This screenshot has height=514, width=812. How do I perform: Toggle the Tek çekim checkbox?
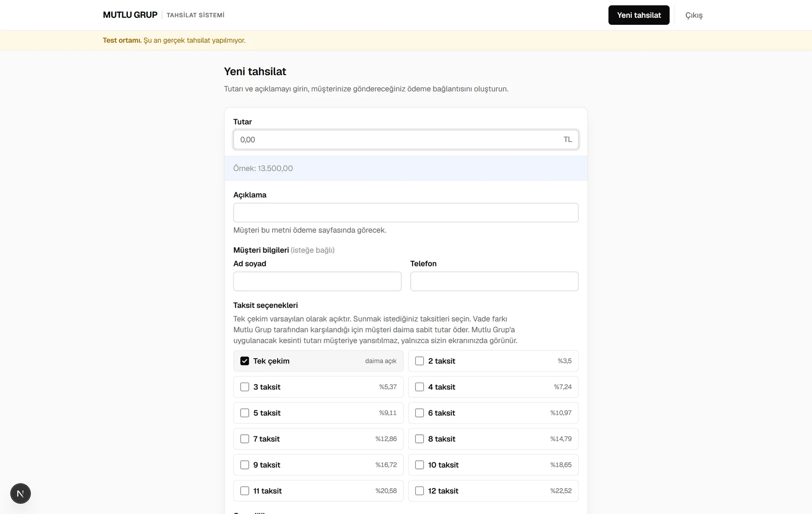point(245,361)
